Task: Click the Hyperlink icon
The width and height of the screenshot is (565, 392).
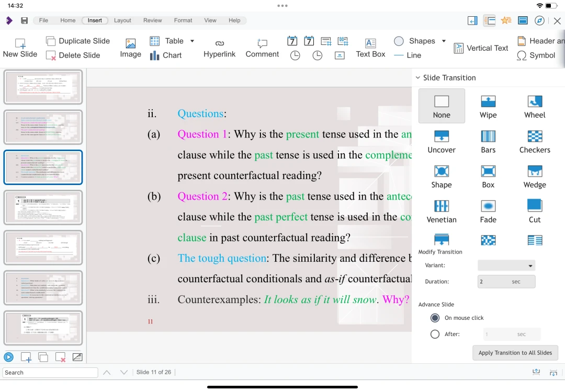Action: coord(219,48)
